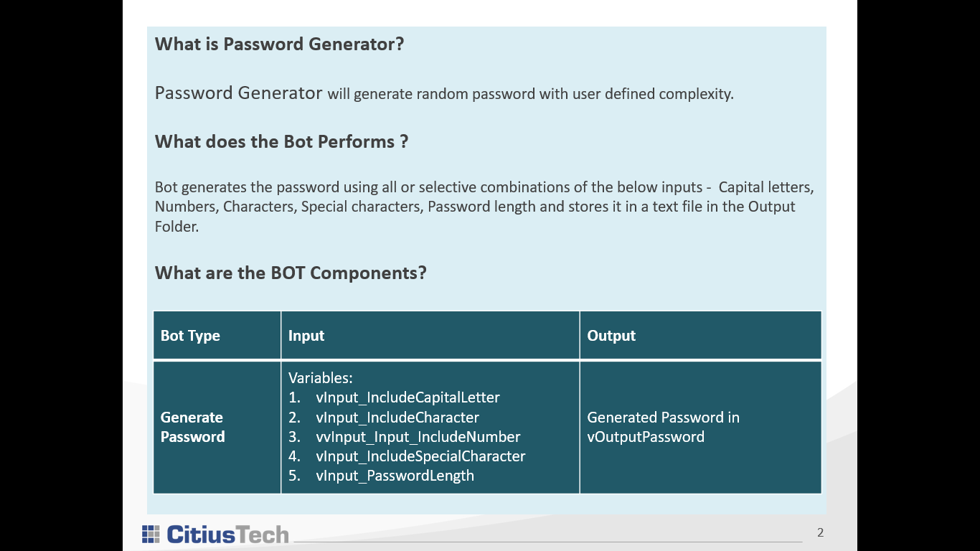Select the 'Output' column header
Image resolution: width=980 pixels, height=551 pixels.
point(611,336)
